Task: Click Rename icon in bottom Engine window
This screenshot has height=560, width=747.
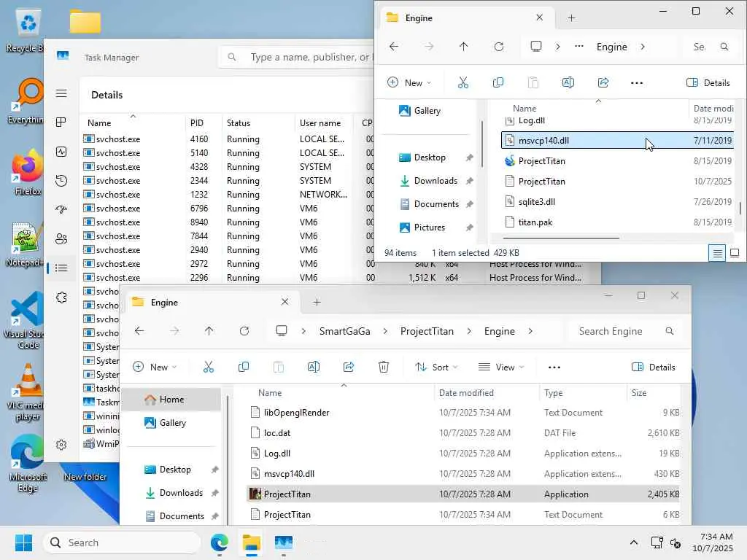Action: pyautogui.click(x=314, y=367)
